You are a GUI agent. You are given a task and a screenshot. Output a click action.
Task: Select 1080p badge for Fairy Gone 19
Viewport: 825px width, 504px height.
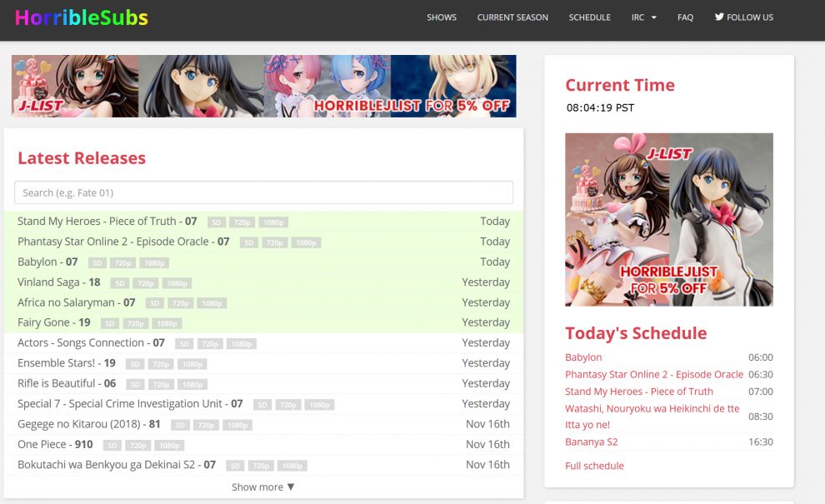(167, 324)
